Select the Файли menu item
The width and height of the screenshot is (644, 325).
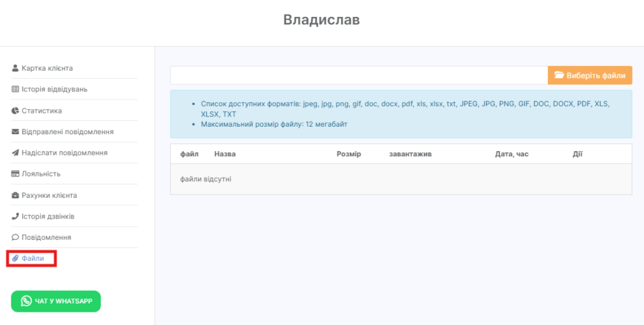click(x=33, y=259)
